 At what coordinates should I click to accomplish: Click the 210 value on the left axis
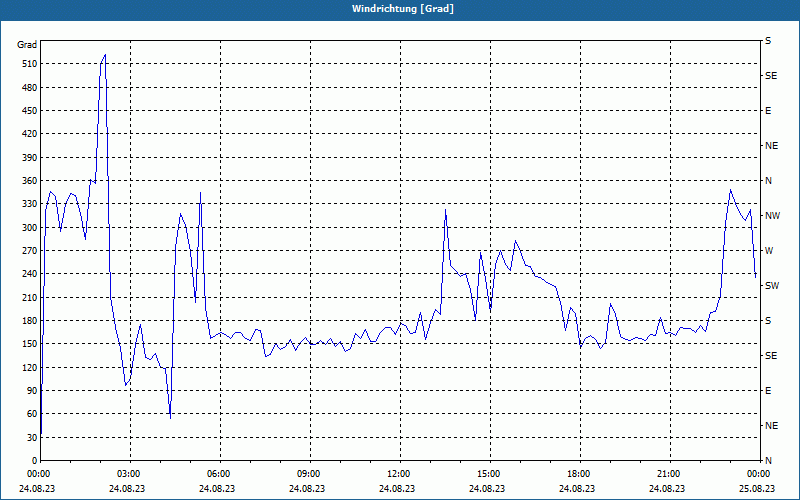[x=30, y=297]
